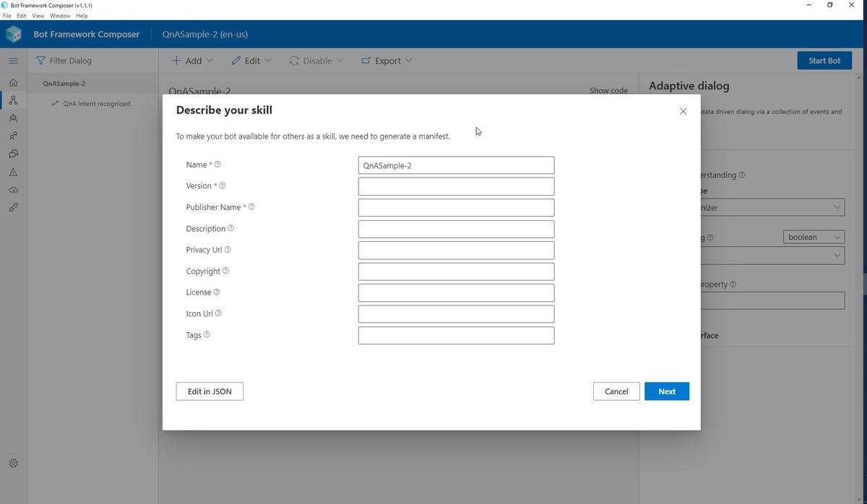Screen dimensions: 867x504
Task: Open the Export dropdown menu
Action: coord(387,61)
